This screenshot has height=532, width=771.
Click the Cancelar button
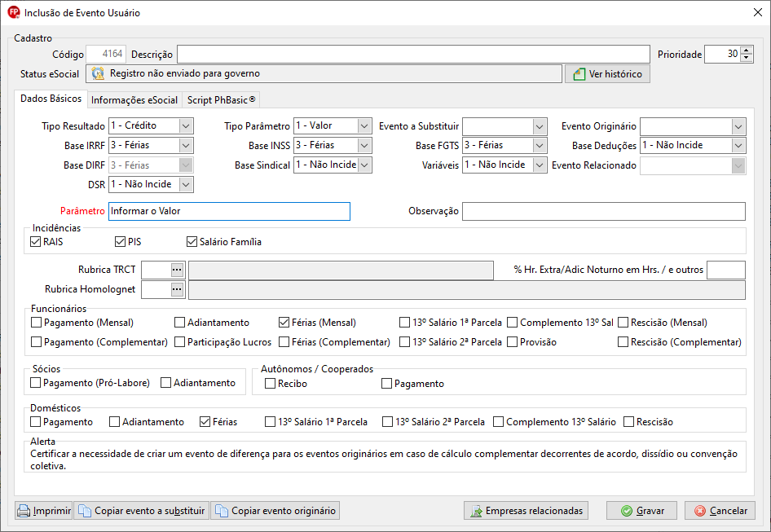[720, 511]
